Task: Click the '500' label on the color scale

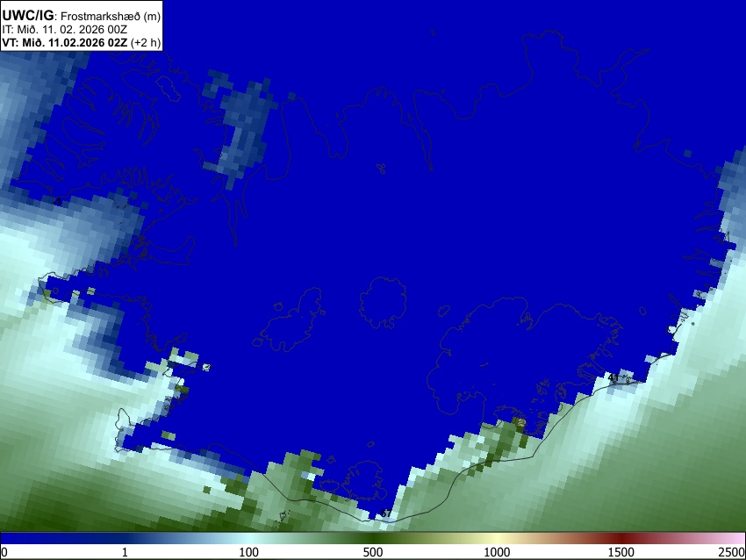Action: point(373,552)
